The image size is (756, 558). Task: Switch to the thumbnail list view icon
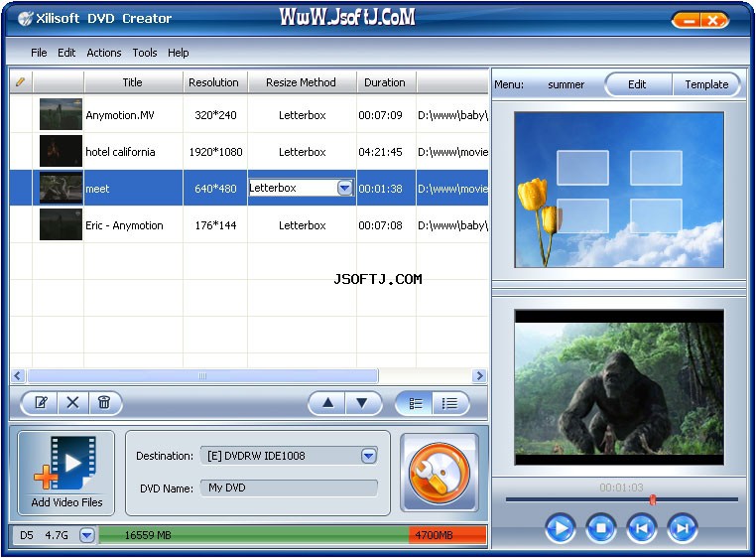point(415,403)
